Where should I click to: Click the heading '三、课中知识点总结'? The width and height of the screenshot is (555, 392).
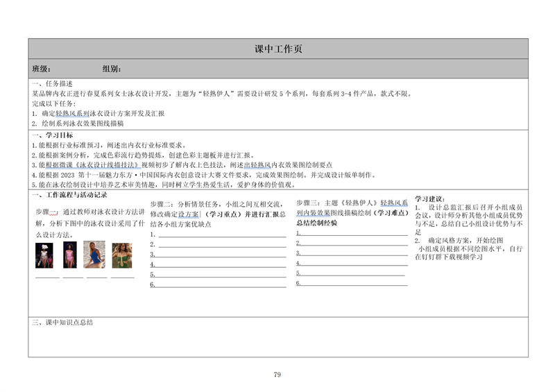pos(62,322)
